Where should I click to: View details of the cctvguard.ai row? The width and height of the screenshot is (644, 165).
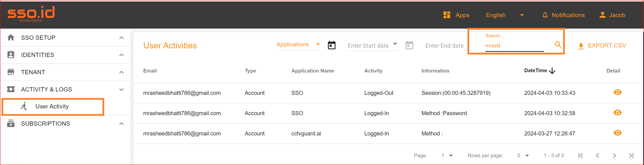point(617,133)
